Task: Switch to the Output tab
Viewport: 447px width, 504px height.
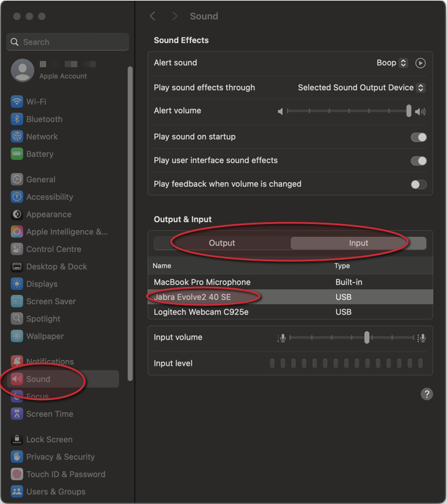Action: click(222, 243)
